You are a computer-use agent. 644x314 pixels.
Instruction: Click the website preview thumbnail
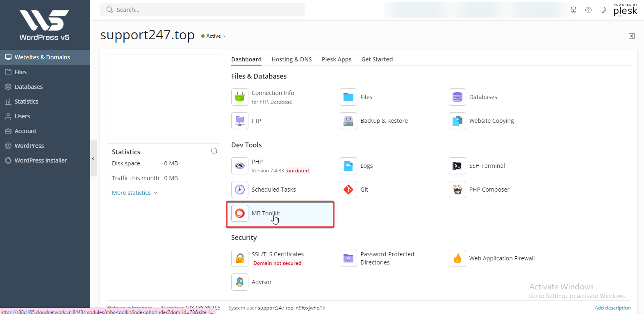(x=164, y=97)
